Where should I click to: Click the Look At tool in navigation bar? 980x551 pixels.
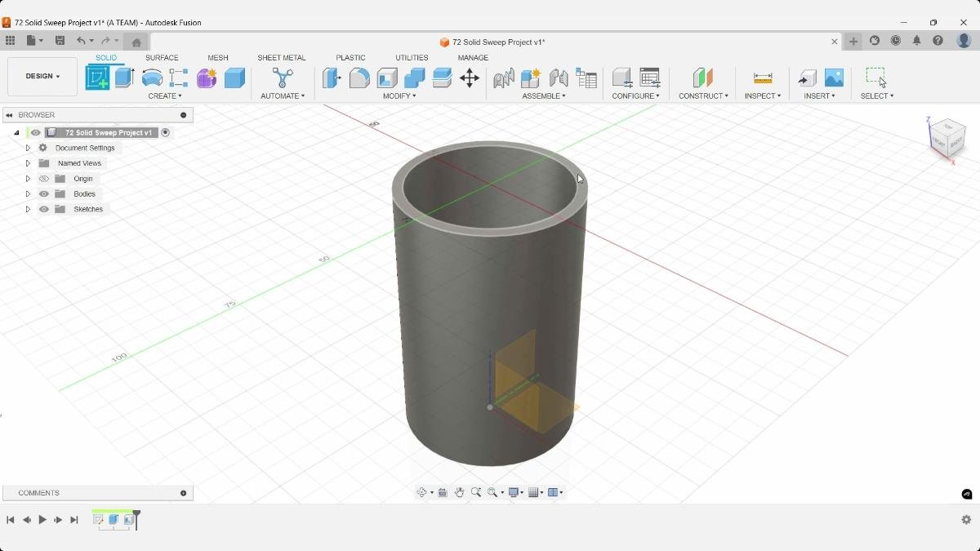tap(443, 492)
